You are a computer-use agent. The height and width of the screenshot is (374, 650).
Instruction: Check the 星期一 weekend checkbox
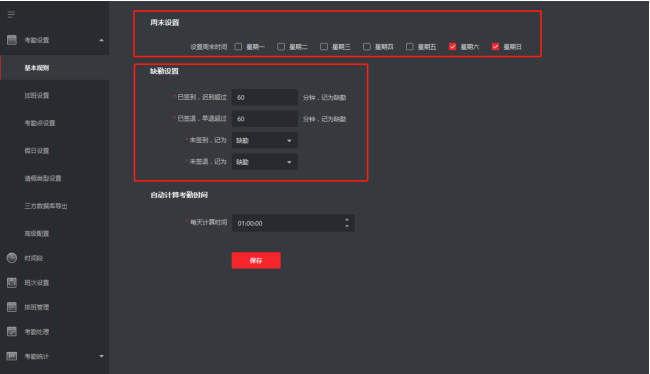[238, 46]
